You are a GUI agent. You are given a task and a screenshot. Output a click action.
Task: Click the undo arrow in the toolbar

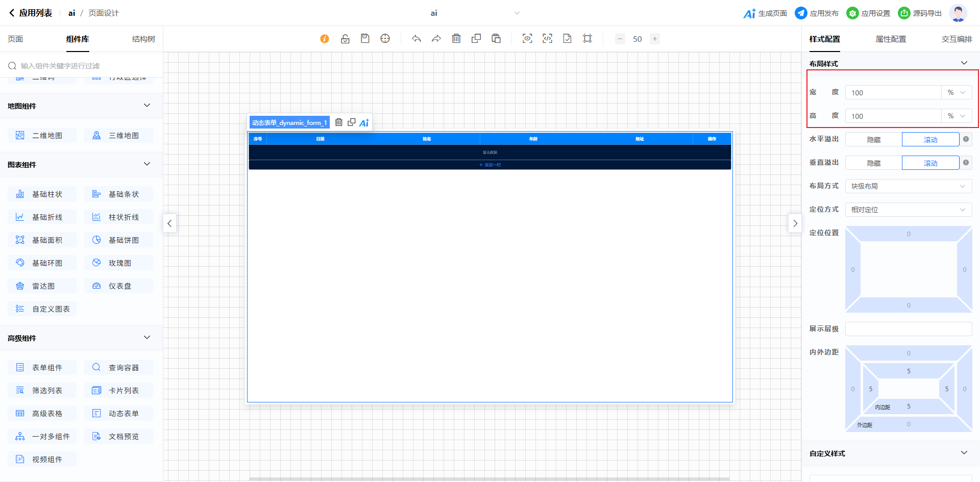416,39
